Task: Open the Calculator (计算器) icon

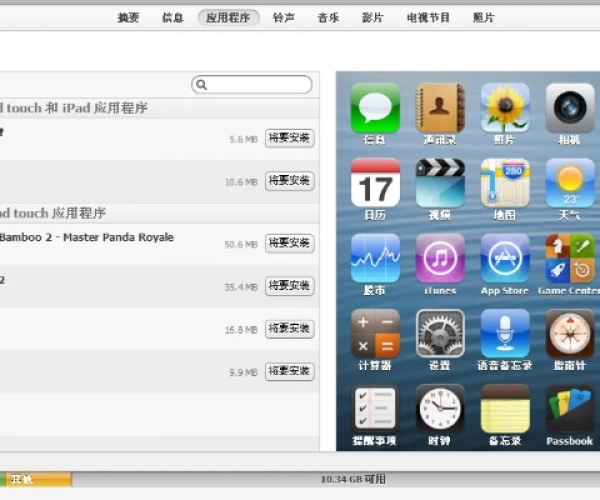Action: tap(375, 334)
